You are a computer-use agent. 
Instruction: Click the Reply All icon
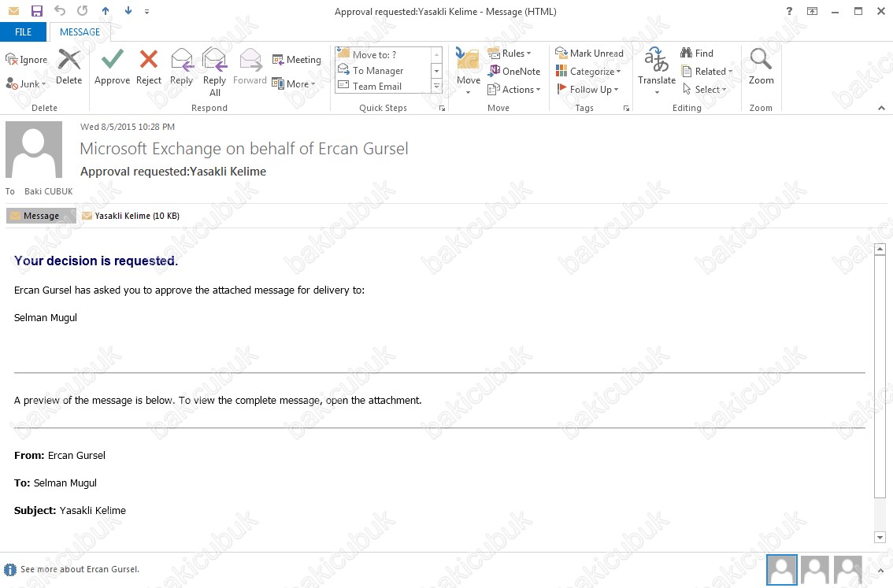point(214,60)
